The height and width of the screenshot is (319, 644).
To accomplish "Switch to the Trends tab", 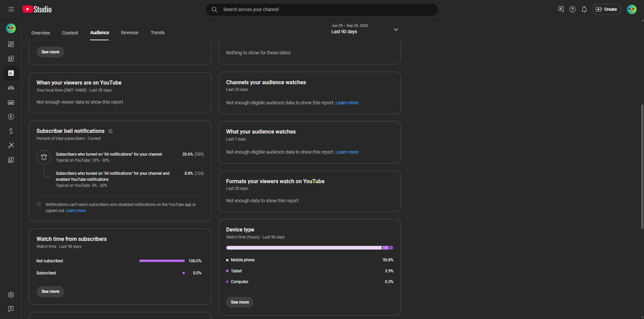I will [x=157, y=33].
